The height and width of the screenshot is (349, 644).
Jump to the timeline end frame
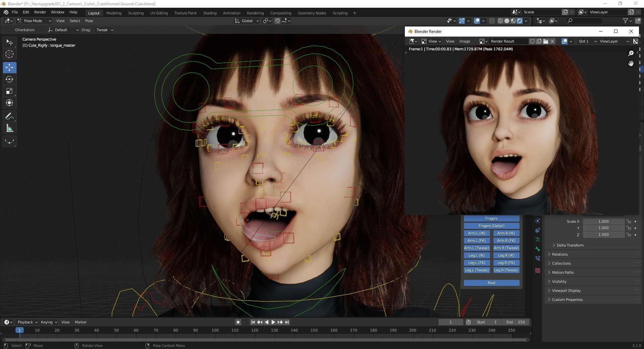(287, 322)
